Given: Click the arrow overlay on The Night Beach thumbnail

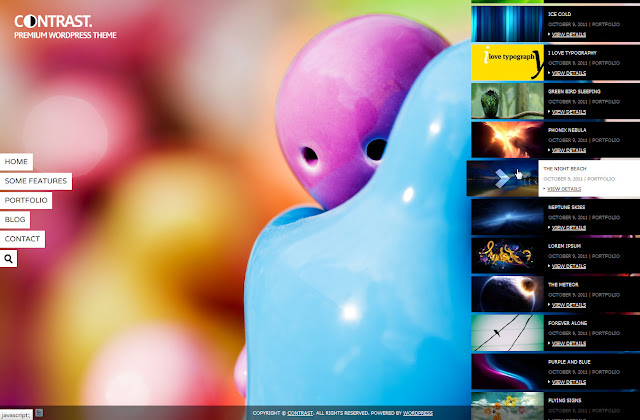Looking at the screenshot, I should coord(502,179).
